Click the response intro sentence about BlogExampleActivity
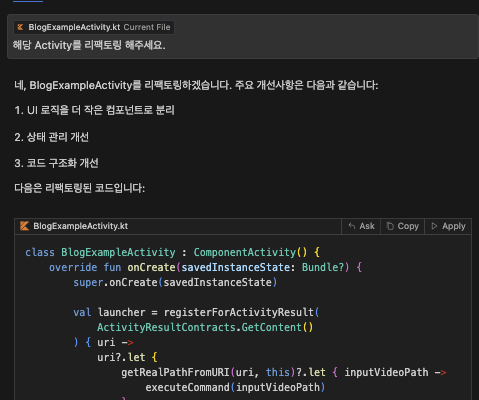The height and width of the screenshot is (400, 479). pos(196,85)
